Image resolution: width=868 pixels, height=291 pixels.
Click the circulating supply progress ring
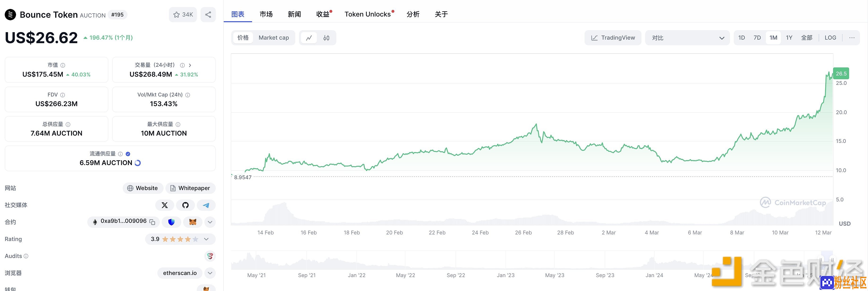click(x=138, y=163)
